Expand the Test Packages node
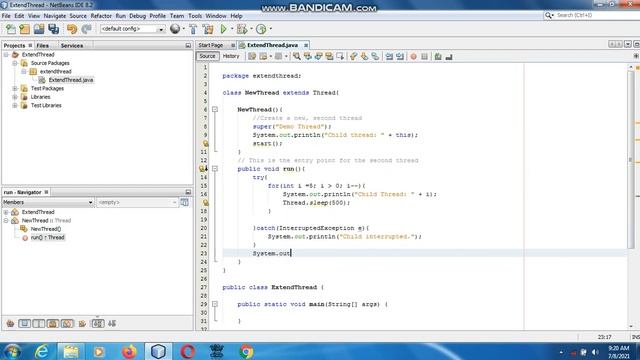Image resolution: width=640 pixels, height=360 pixels. tap(15, 89)
